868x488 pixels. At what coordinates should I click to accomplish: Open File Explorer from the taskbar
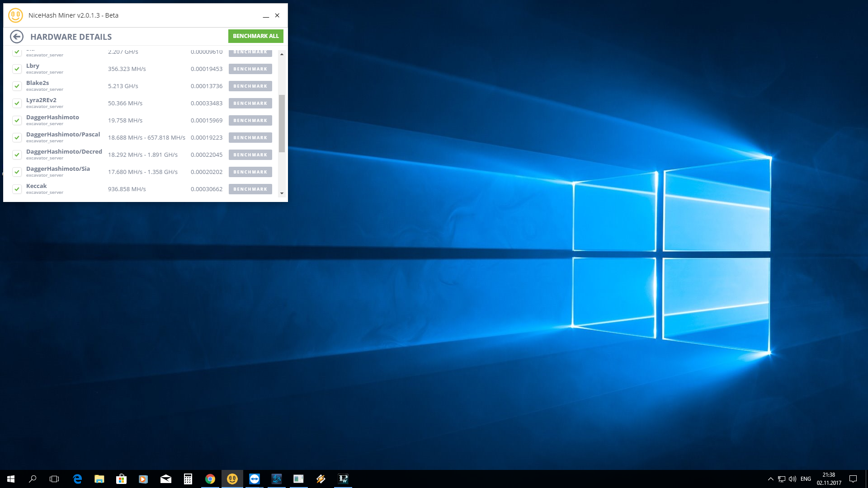(x=99, y=479)
